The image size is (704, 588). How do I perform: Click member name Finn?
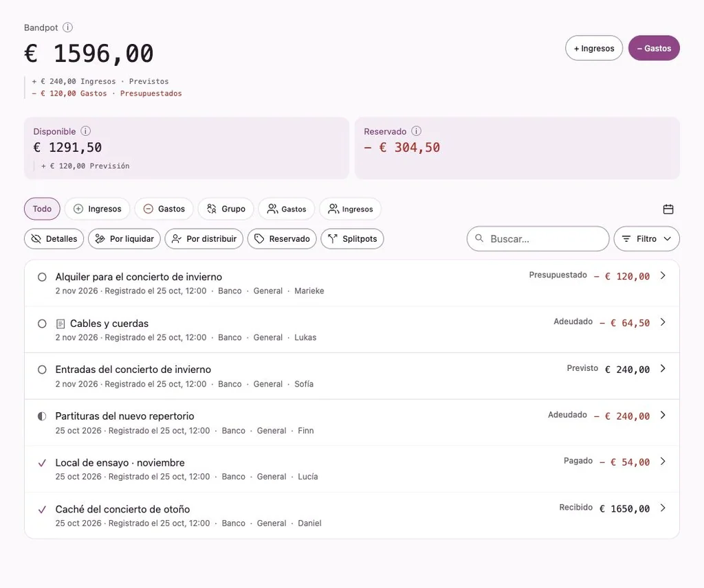tap(306, 431)
